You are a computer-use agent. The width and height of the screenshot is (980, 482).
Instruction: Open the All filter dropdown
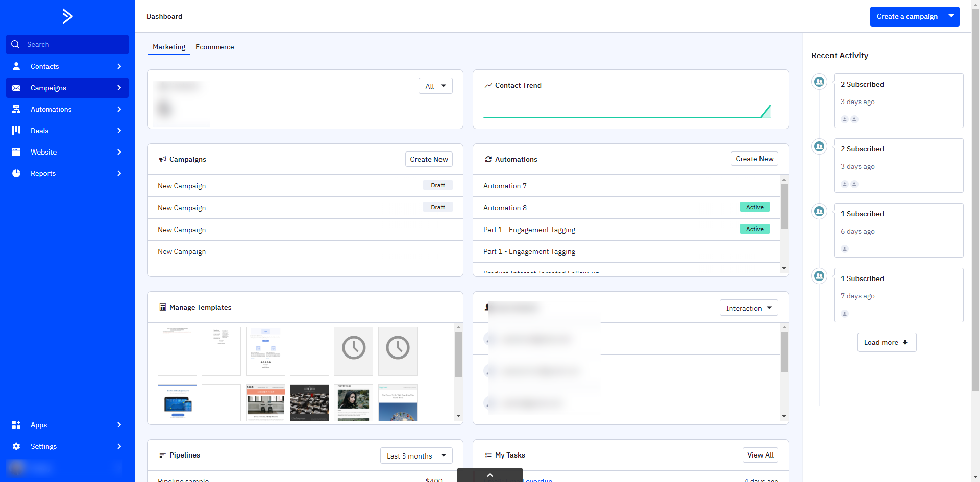[435, 86]
